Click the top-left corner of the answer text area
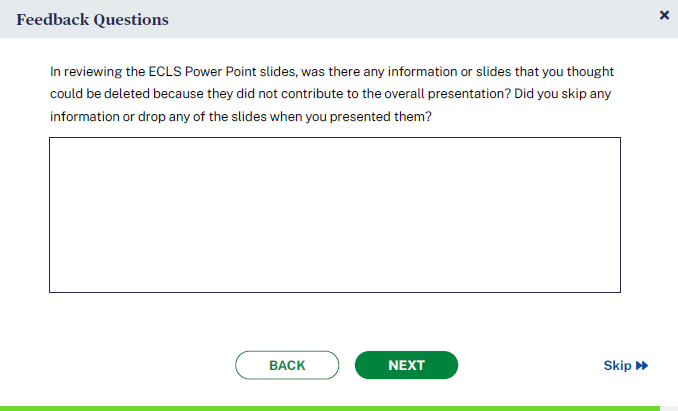Screen dimensions: 678x411 point(54,142)
